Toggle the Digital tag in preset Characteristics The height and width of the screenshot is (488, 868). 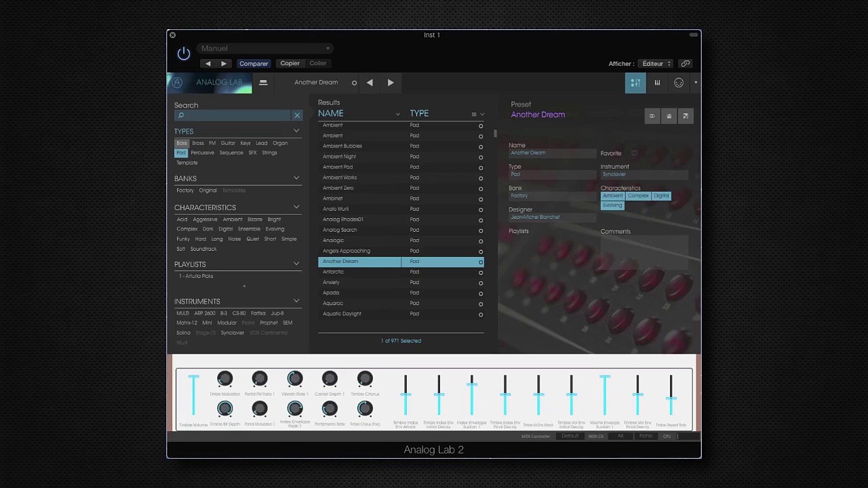coord(661,196)
